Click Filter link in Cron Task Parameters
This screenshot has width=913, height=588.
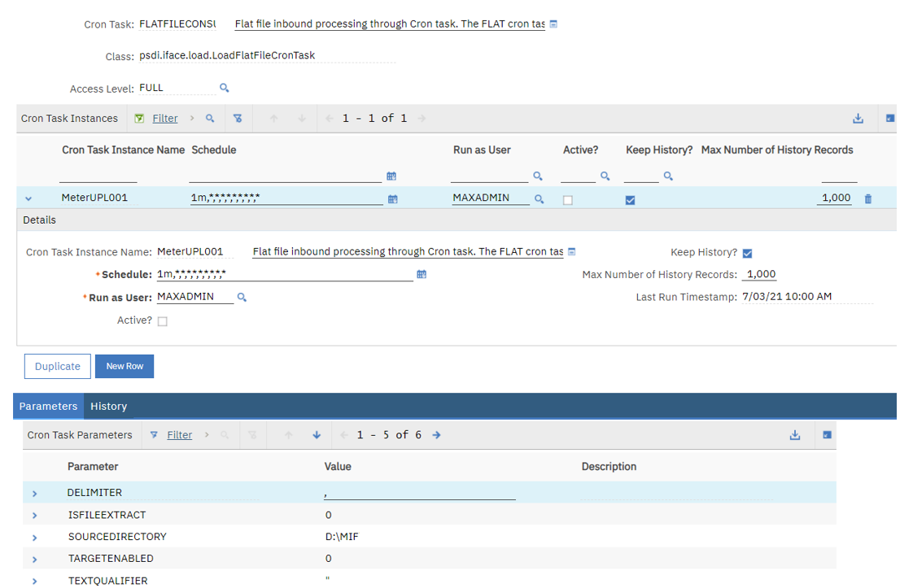(x=179, y=435)
